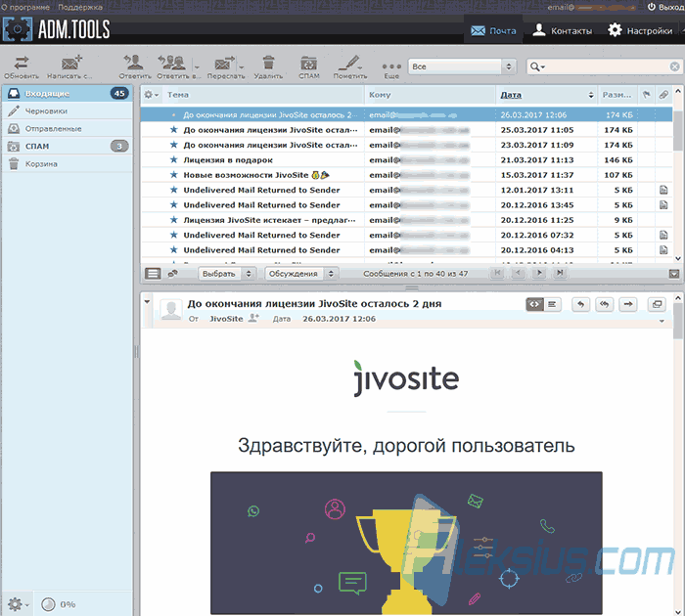This screenshot has height=616, width=685.
Task: Switch to plain text view toggle
Action: pos(552,304)
